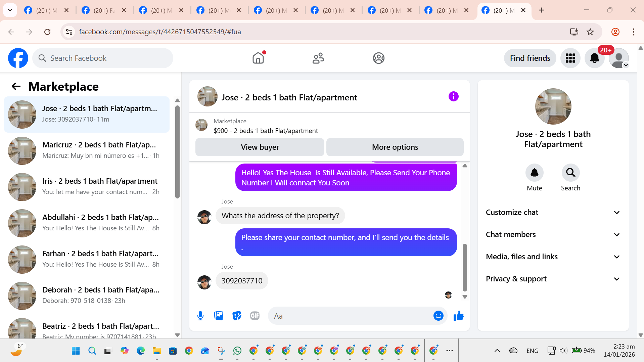
Task: Reload the page
Action: (x=47, y=32)
